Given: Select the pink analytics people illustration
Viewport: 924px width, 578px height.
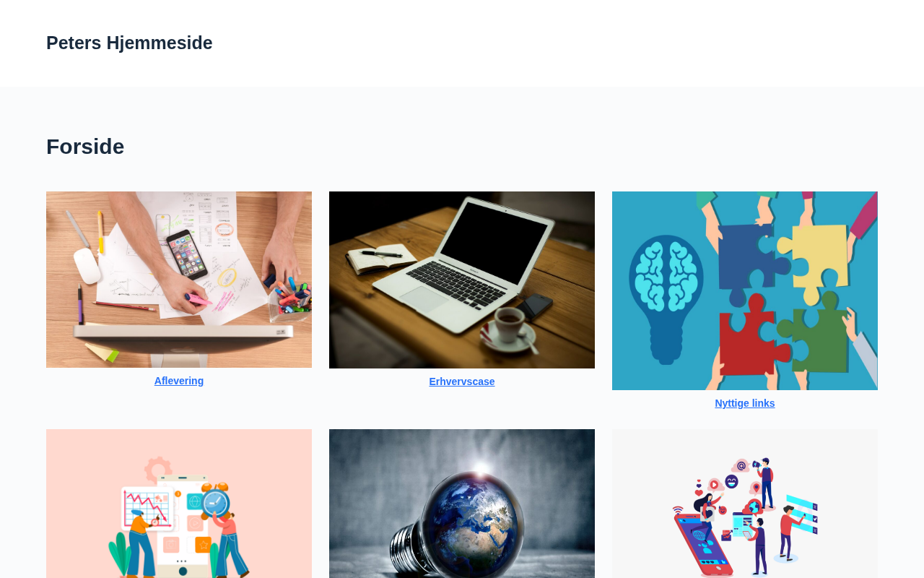Looking at the screenshot, I should [x=179, y=504].
